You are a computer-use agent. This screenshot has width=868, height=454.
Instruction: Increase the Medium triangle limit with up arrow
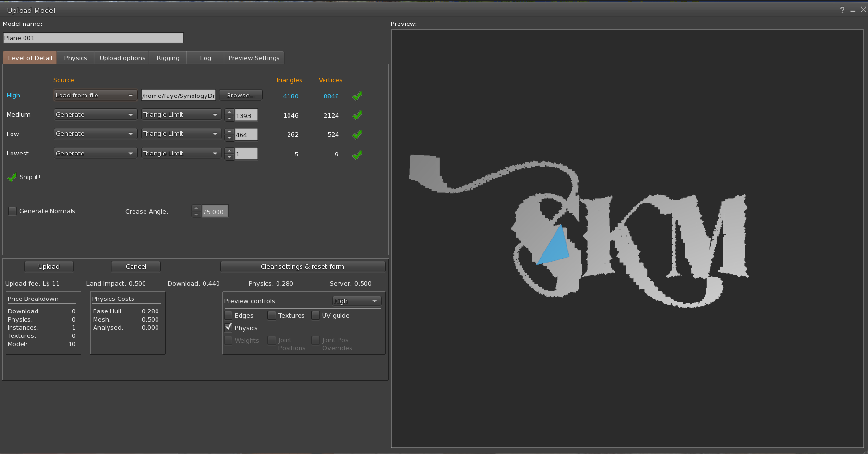point(229,112)
